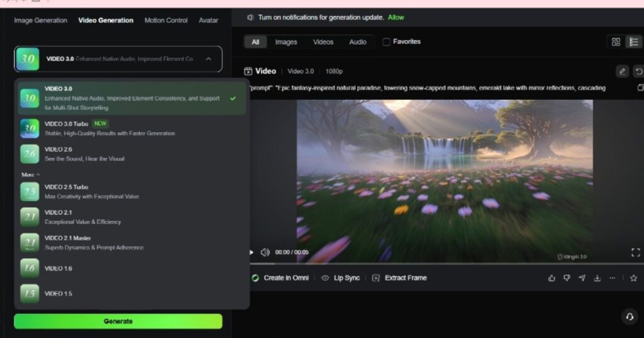Click the prompt text line
Viewport: 644px width, 338px height.
pos(427,88)
